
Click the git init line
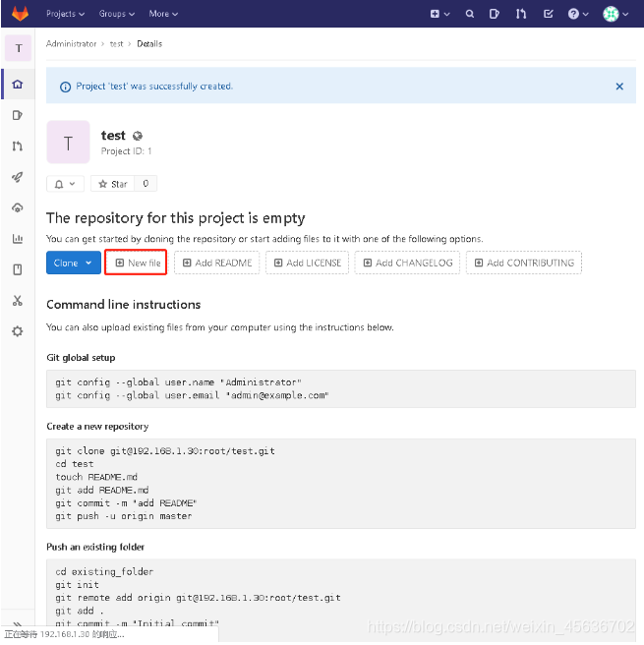[77, 584]
